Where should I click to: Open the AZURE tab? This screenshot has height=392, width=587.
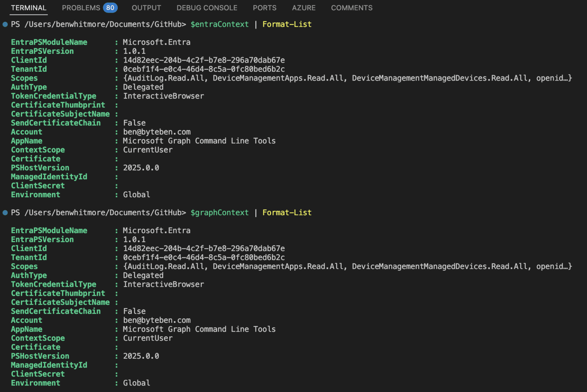click(x=304, y=8)
